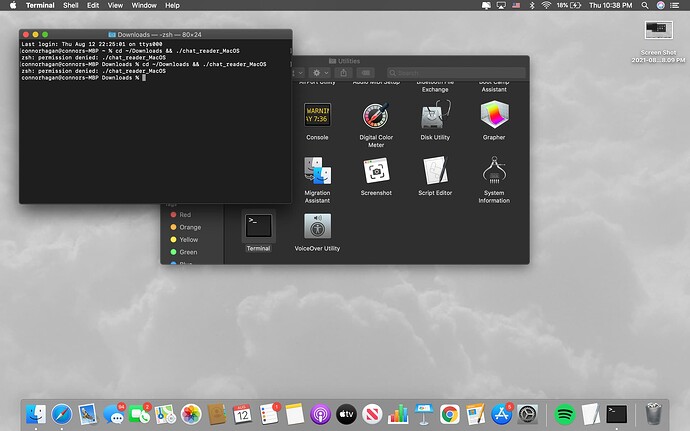Open Notes app in Dock

[x=294, y=414]
